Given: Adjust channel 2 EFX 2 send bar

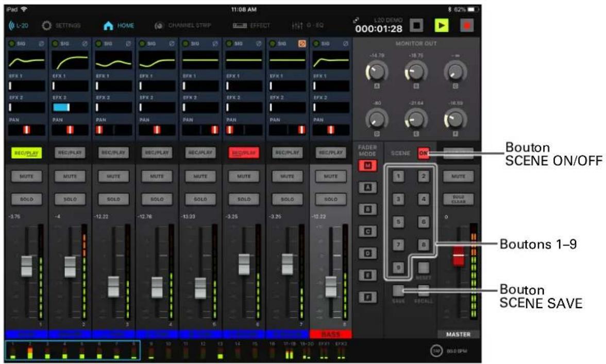Looking at the screenshot, I should 70,107.
